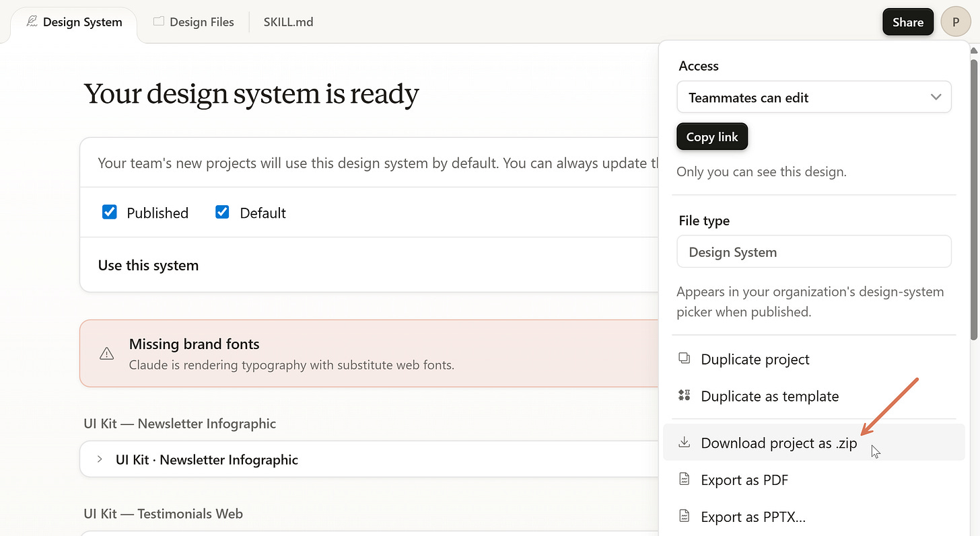The height and width of the screenshot is (536, 980).
Task: Click the vertical page scrollbar
Action: click(x=973, y=199)
